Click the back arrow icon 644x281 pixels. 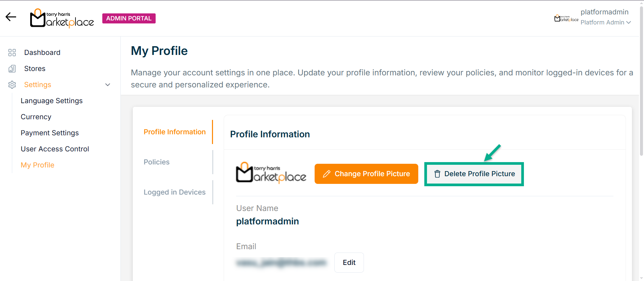(11, 17)
